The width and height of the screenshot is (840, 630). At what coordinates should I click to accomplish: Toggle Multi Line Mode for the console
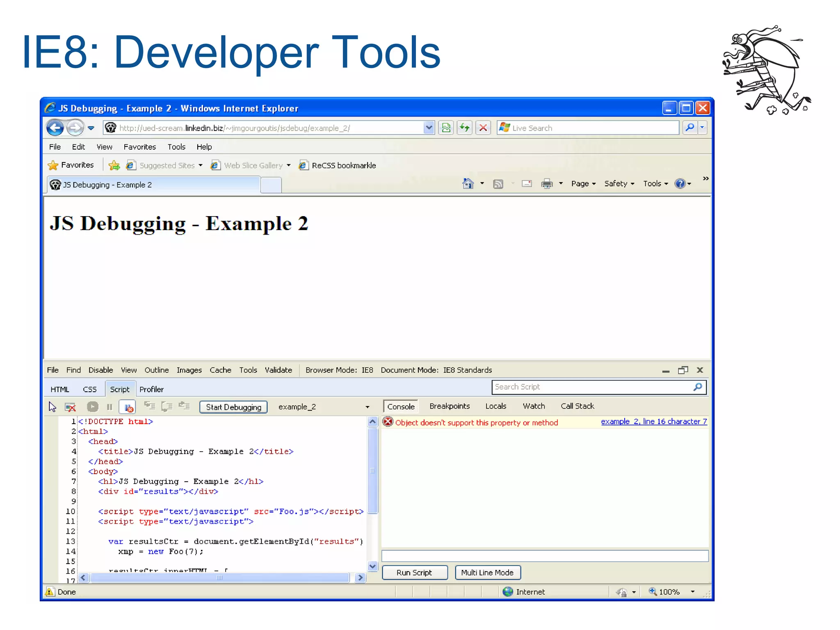click(487, 573)
